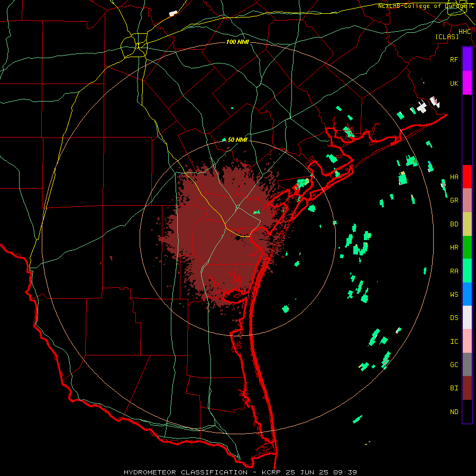Click the "100 NMI" range ring label
The image size is (476, 476).
[x=237, y=42]
